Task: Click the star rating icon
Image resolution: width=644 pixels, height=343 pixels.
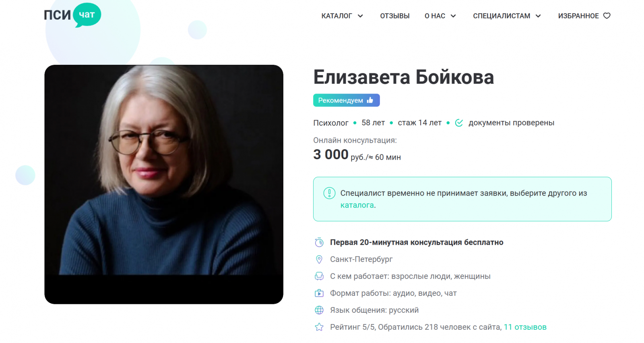Action: coord(319,327)
